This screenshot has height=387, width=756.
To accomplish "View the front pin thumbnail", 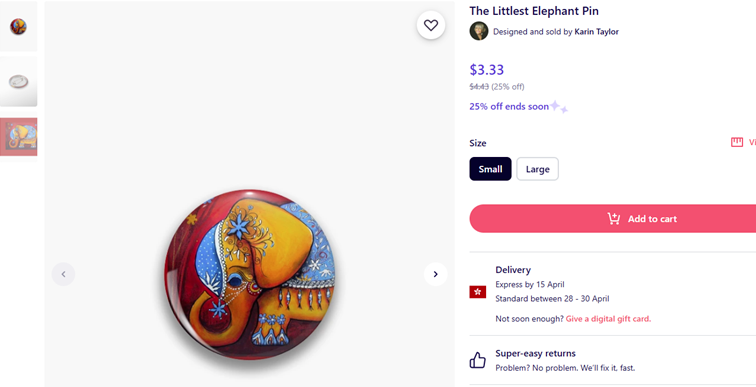I will pyautogui.click(x=18, y=27).
